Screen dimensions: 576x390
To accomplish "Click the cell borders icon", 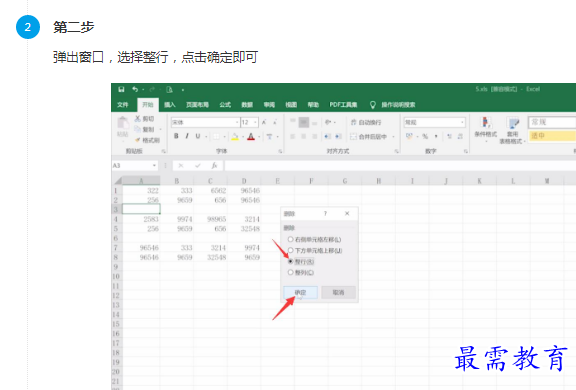I will (x=216, y=137).
